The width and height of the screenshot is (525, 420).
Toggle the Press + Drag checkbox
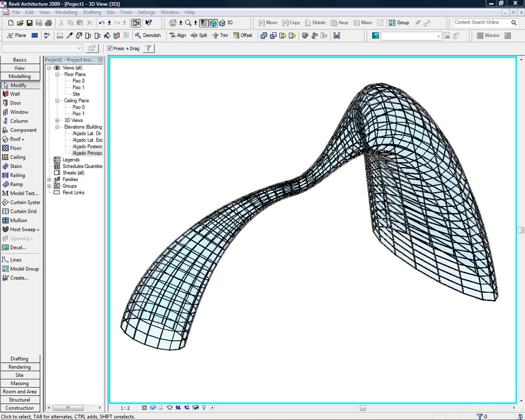[x=110, y=48]
